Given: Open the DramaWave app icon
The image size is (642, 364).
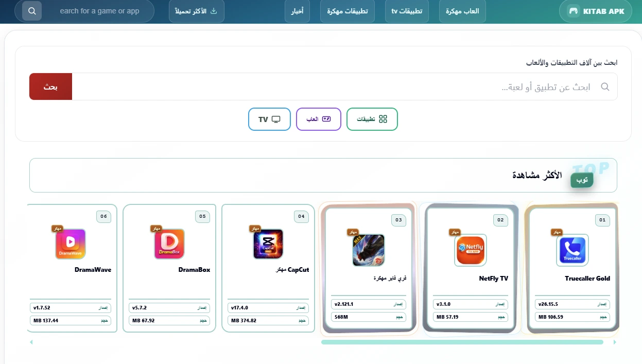Looking at the screenshot, I should point(71,244).
